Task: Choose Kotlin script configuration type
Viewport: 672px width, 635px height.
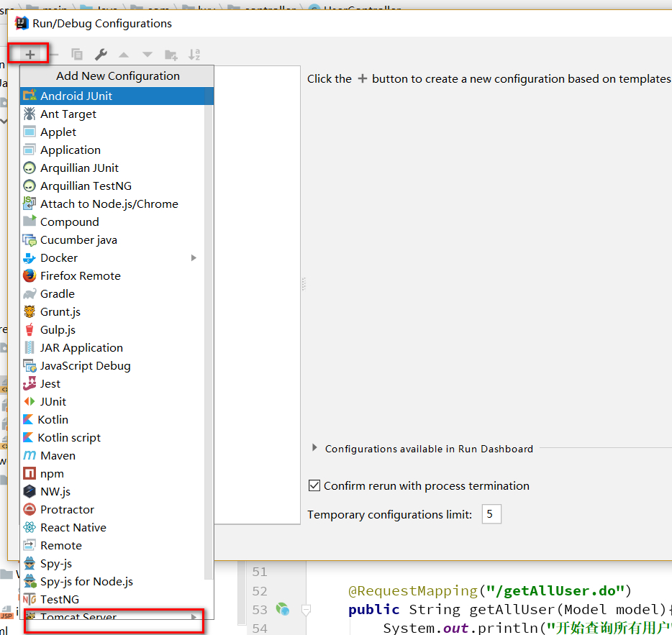Action: click(x=117, y=437)
